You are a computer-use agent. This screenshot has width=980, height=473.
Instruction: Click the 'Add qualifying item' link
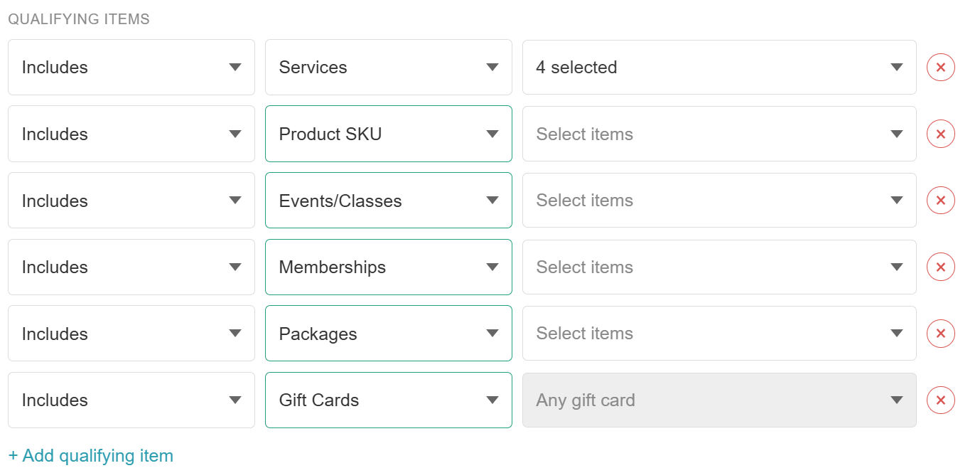pos(91,455)
